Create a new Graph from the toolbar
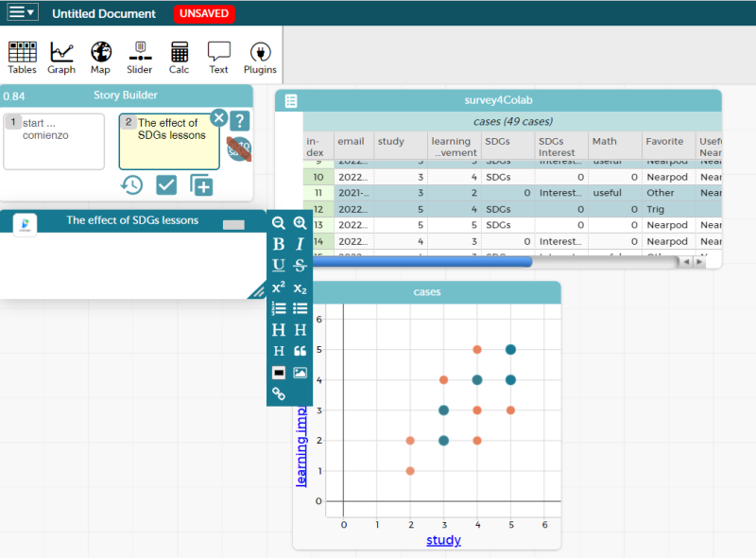 tap(61, 58)
